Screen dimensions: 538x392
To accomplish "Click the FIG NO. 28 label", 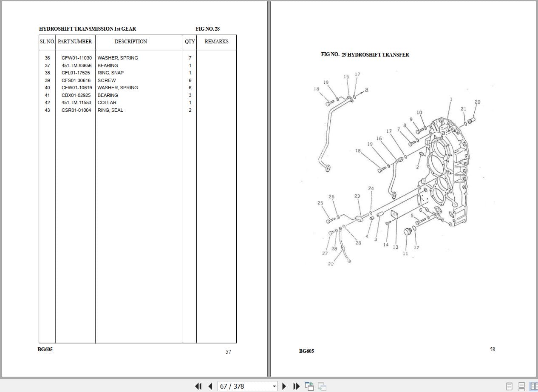I will 208,29.
